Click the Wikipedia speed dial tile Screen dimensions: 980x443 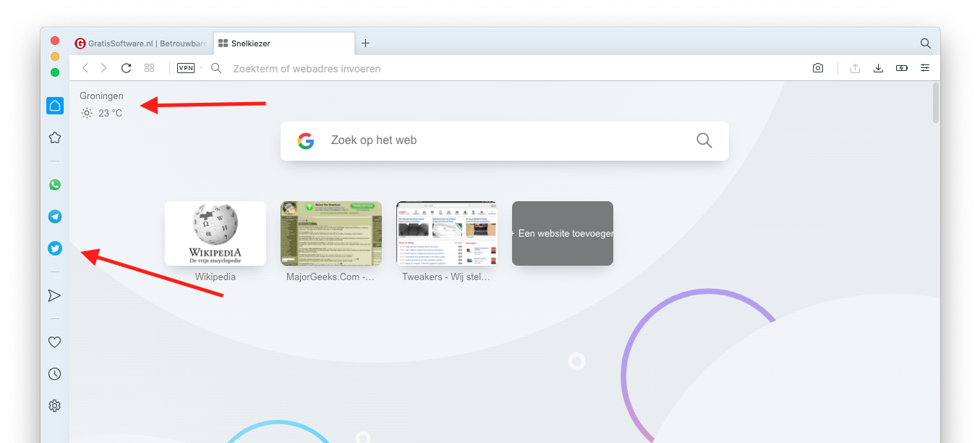(x=216, y=233)
